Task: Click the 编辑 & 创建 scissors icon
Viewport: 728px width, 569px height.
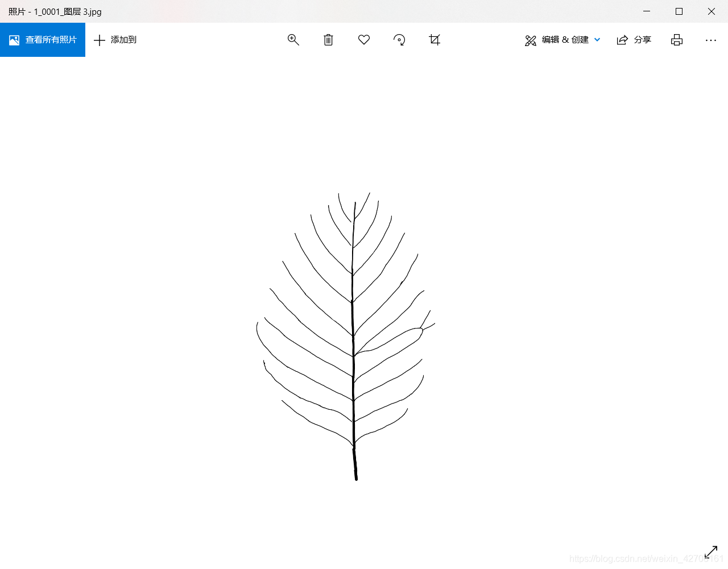Action: click(531, 40)
